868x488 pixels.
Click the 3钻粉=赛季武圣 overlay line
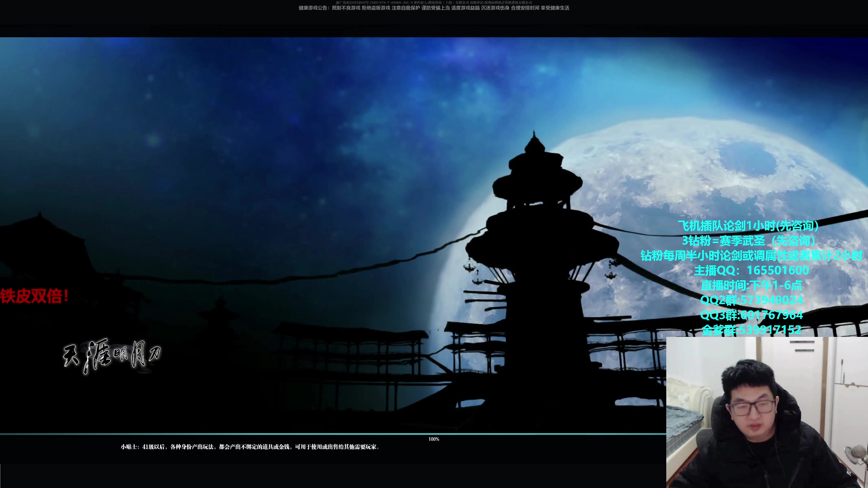(x=749, y=241)
